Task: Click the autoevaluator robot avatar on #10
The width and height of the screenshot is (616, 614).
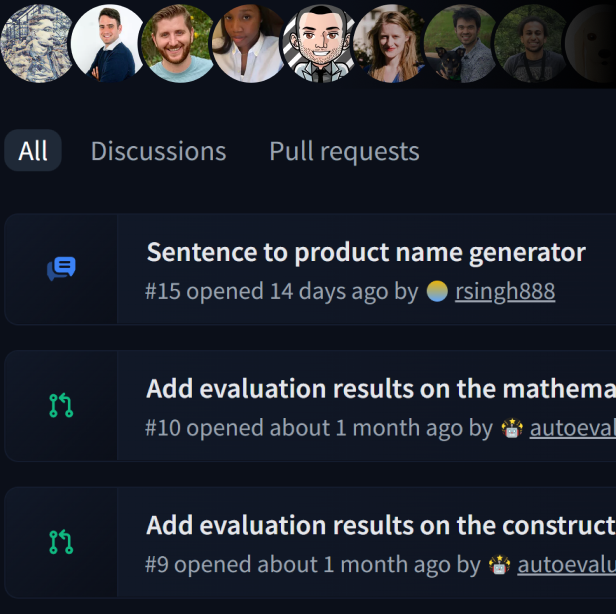Action: [x=512, y=428]
